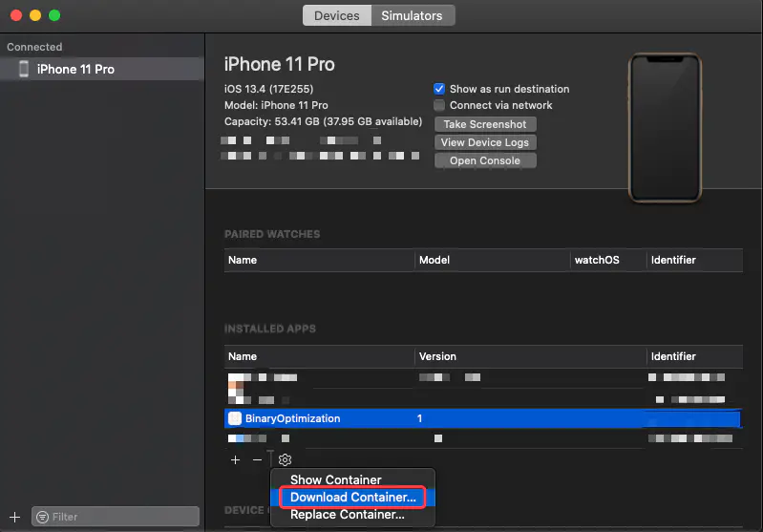
Task: Click the Take Screenshot button
Action: tap(485, 124)
